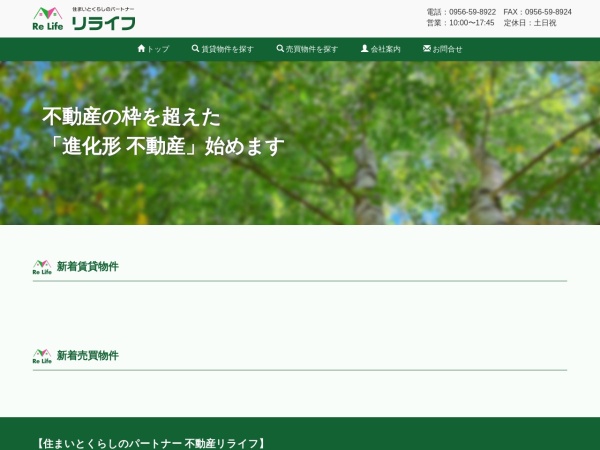Open the 会社案内 menu item
The height and width of the screenshot is (450, 600).
[x=385, y=49]
